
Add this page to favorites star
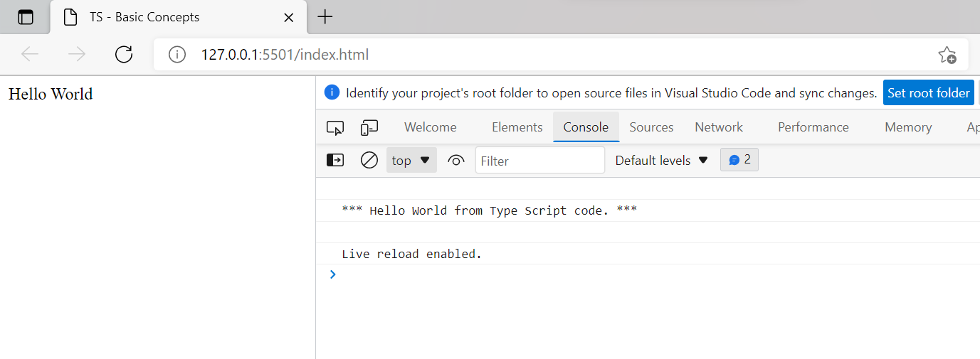947,55
